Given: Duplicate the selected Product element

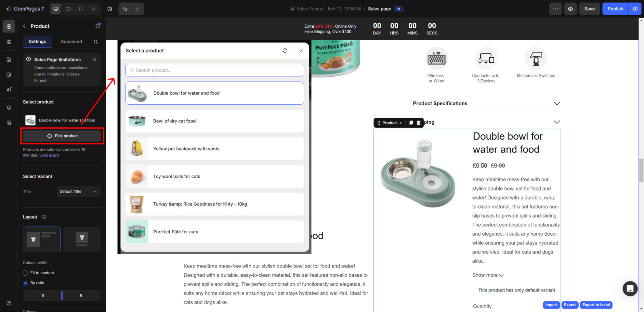Looking at the screenshot, I should pyautogui.click(x=411, y=123).
